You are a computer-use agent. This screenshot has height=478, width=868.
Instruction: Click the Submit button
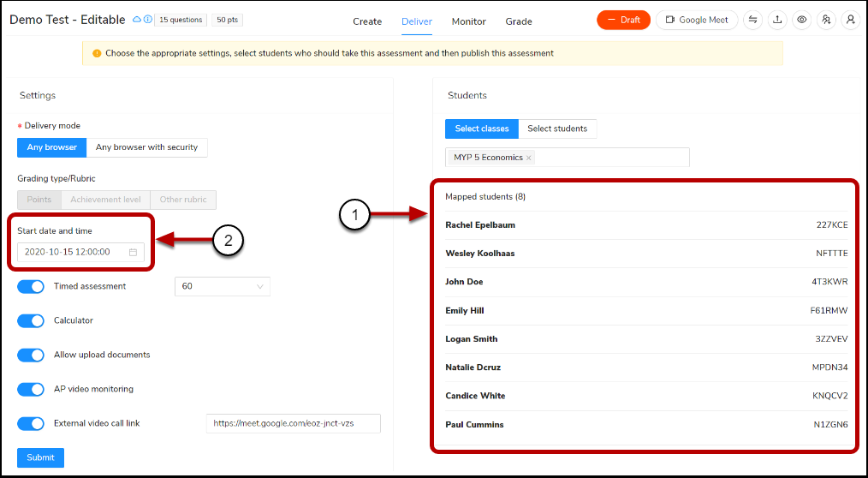click(40, 457)
